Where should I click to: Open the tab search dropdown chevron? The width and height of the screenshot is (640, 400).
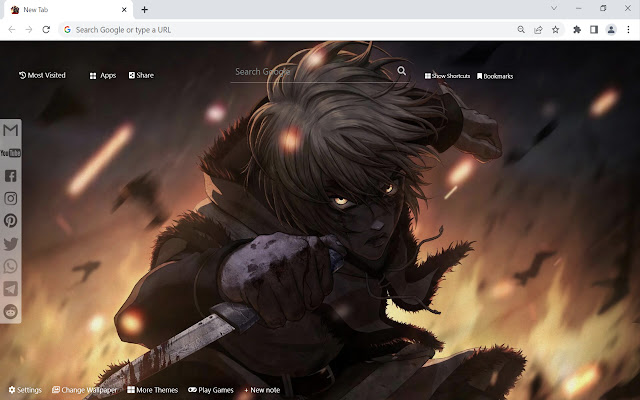554,8
